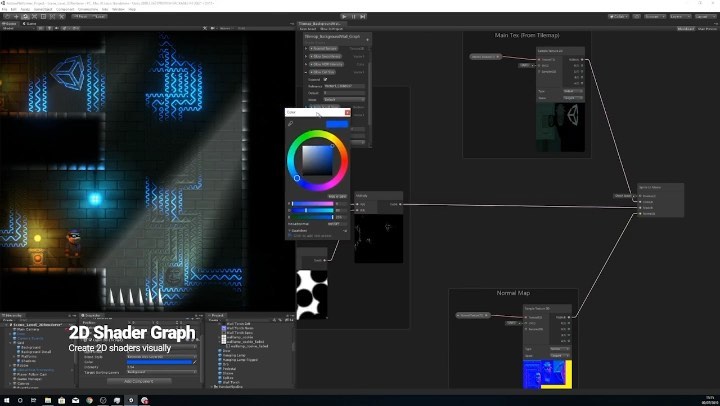Screen dimensions: 720x406
Task: Click the Normal Map texture preview thumbnail
Action: [x=547, y=374]
